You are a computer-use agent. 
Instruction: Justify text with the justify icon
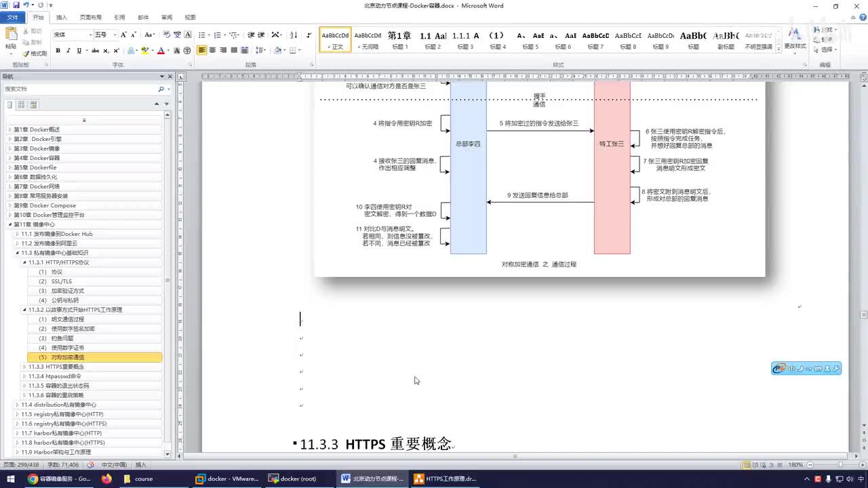[x=234, y=51]
